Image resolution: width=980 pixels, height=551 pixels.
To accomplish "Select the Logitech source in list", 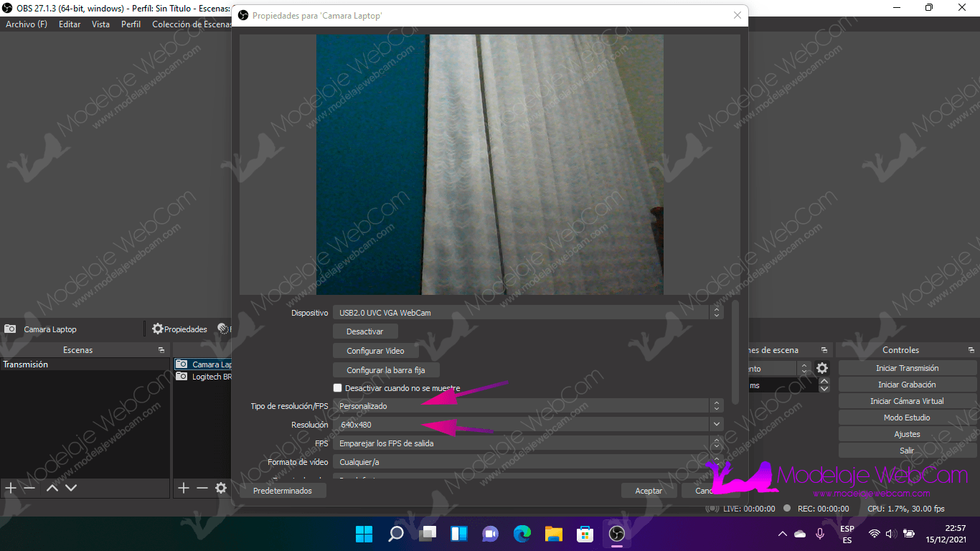I will pyautogui.click(x=207, y=377).
